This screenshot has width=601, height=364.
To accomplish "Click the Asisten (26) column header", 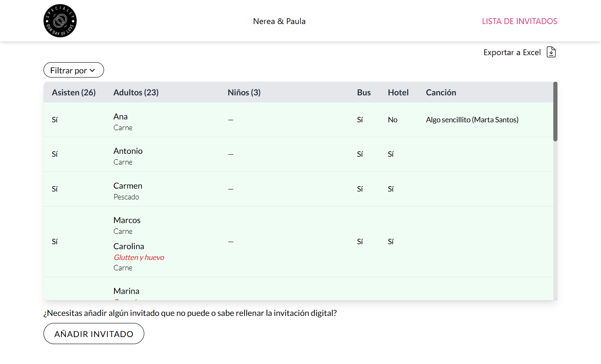I will [74, 92].
